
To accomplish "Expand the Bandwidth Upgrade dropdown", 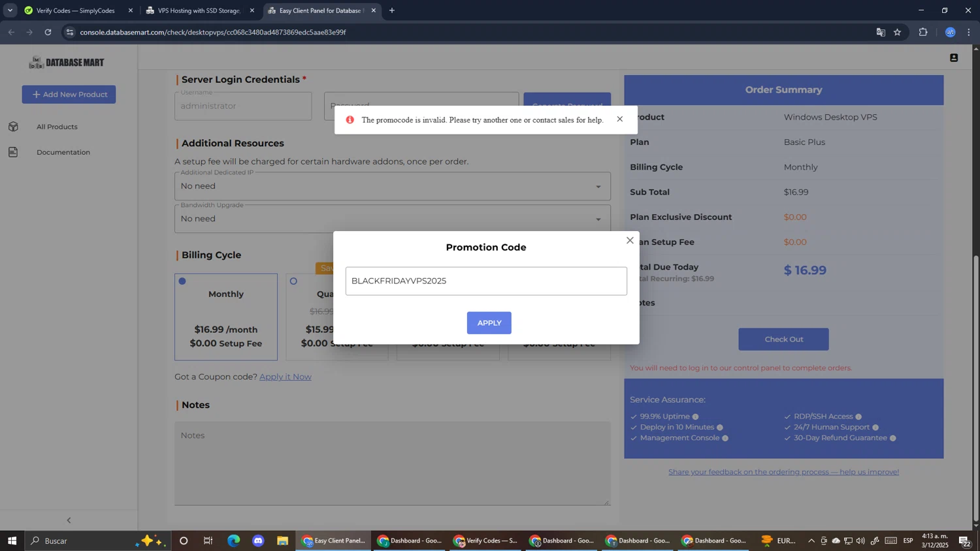I will tap(392, 219).
